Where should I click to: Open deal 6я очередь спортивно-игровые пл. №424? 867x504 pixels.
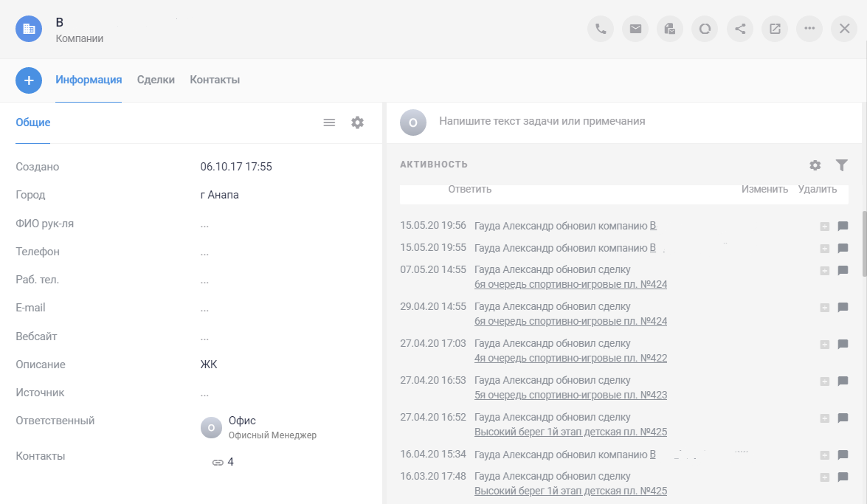click(x=571, y=283)
